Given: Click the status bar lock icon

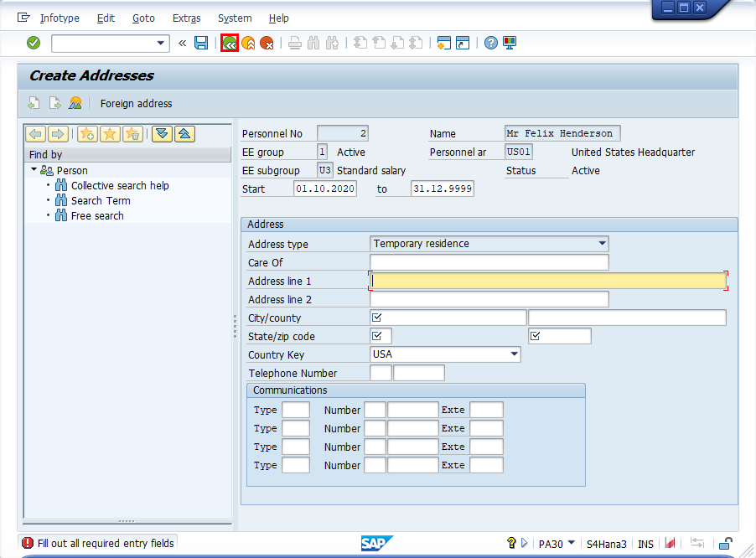Looking at the screenshot, I should pos(726,544).
